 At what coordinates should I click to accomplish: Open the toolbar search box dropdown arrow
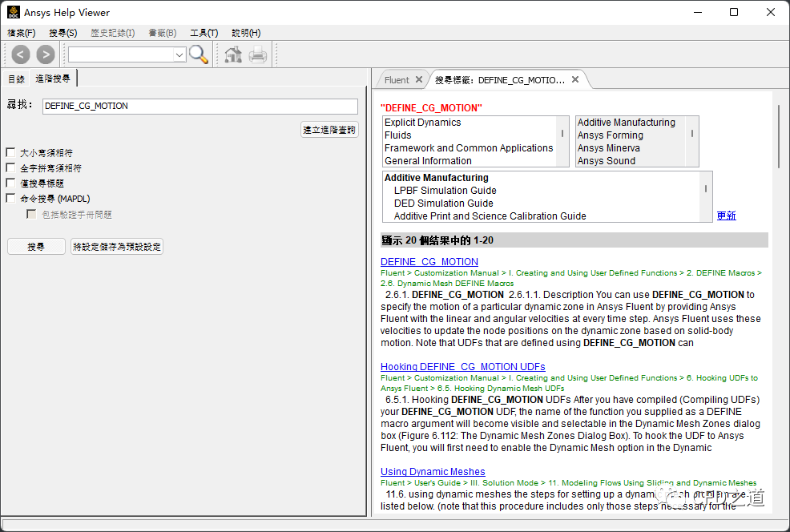pyautogui.click(x=179, y=54)
